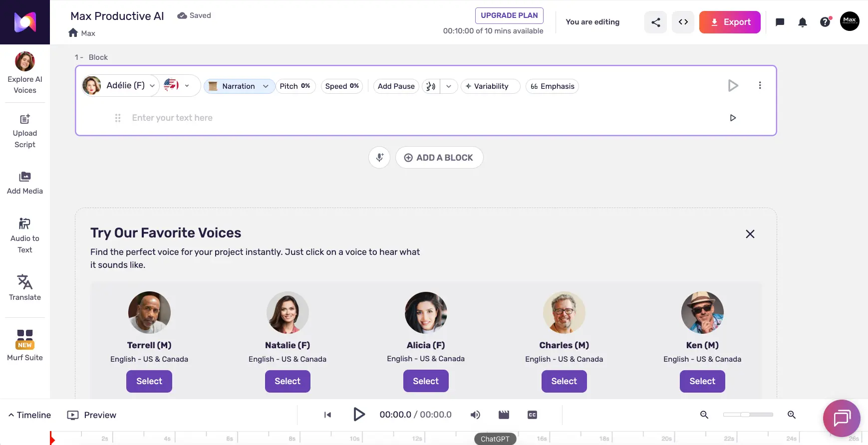Toggle closed captions in the player bar
868x445 pixels.
532,415
